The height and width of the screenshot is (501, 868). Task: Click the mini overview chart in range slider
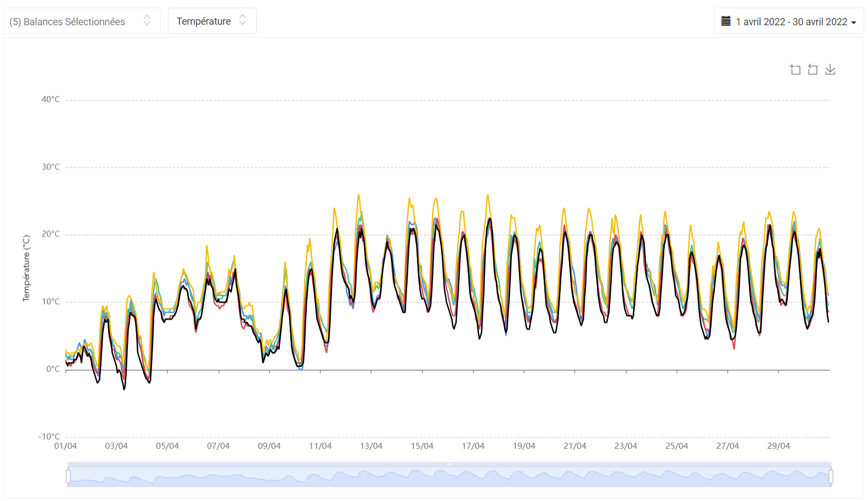[449, 476]
